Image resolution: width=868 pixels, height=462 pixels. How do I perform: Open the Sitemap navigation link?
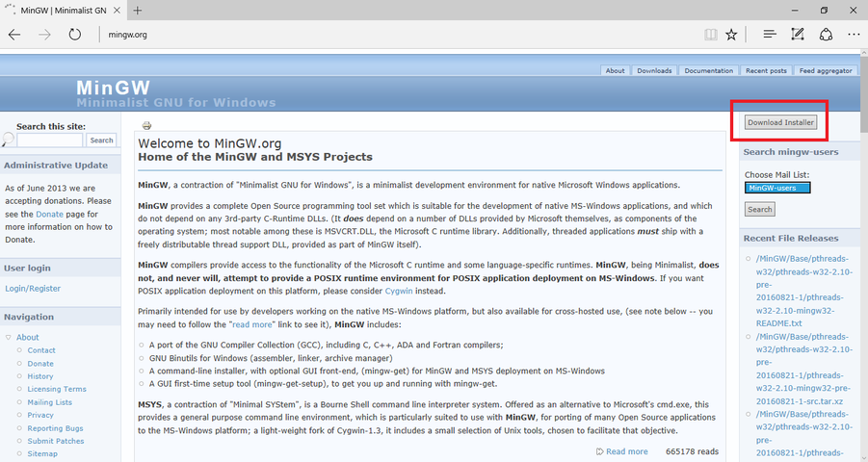pyautogui.click(x=42, y=453)
